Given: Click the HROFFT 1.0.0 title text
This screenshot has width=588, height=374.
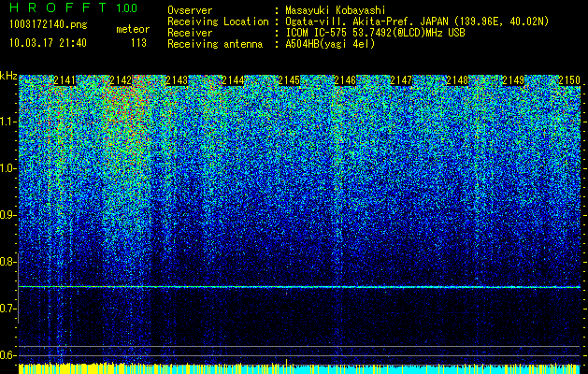Looking at the screenshot, I should pos(74,7).
